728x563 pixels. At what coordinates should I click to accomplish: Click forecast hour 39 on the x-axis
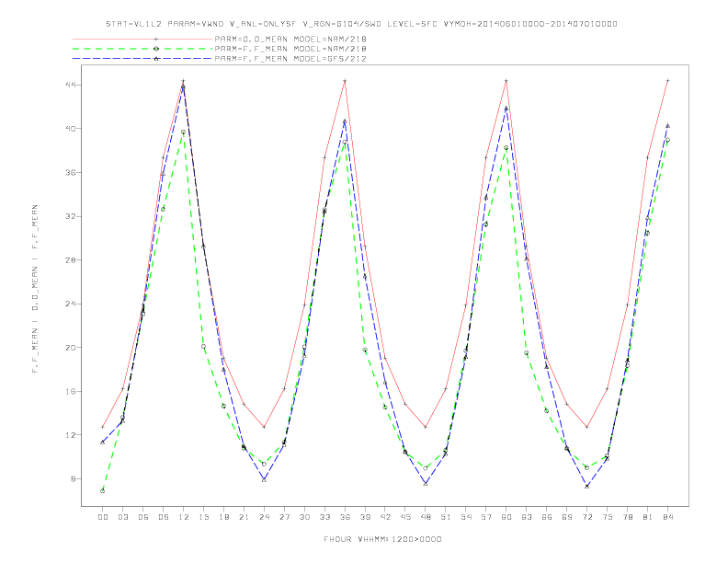point(365,517)
